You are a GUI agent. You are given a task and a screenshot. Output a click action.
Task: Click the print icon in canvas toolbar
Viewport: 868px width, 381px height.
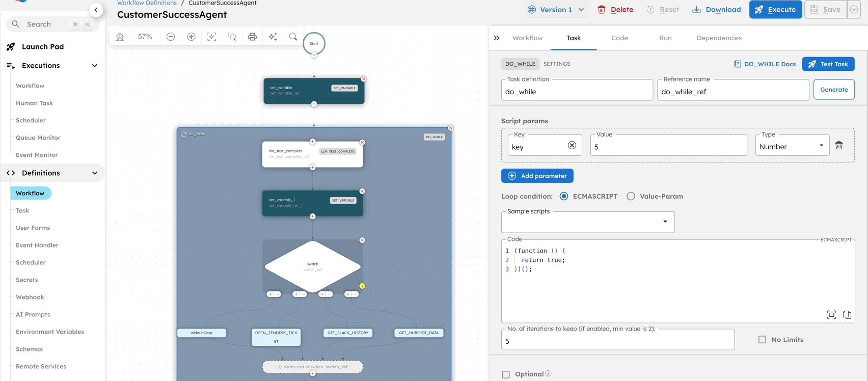[252, 37]
